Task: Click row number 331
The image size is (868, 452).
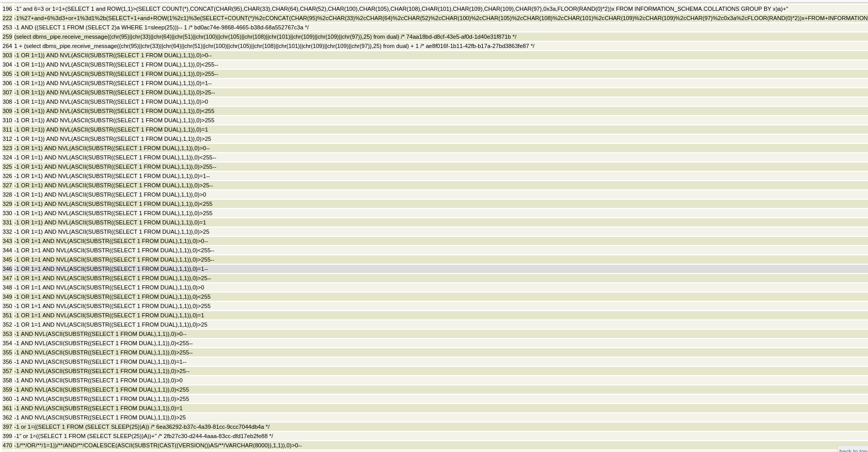Action: 7,222
